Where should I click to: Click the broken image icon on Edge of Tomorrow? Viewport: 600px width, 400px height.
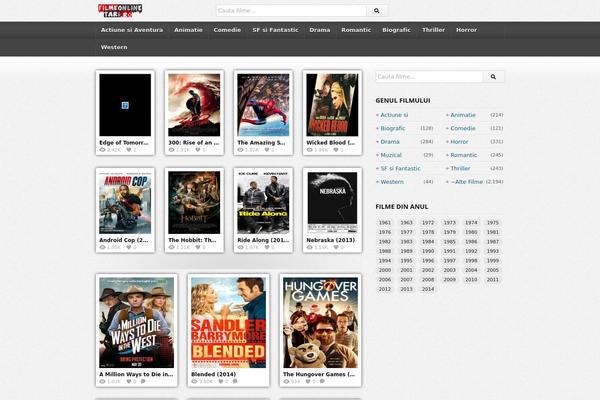click(x=125, y=104)
